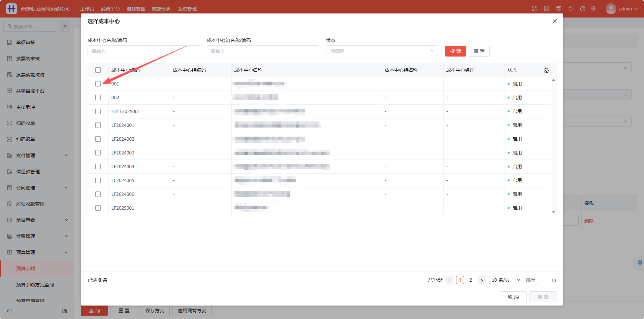
Task: Close the 选择成本中心 dialog
Action: (555, 21)
